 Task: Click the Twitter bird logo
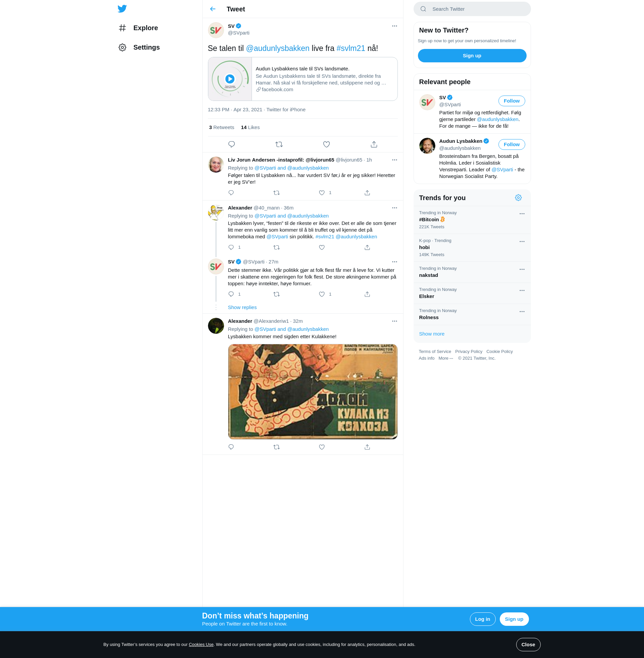coord(122,8)
